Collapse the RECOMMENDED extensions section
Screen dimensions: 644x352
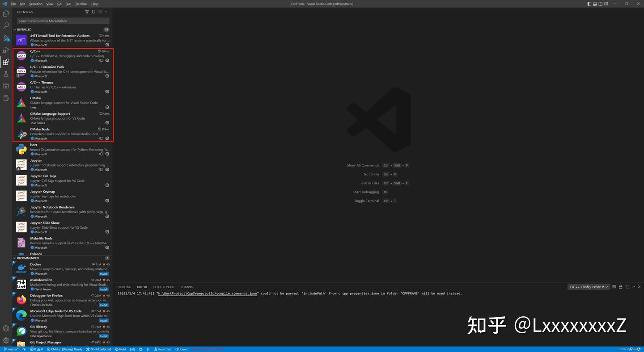pos(15,258)
